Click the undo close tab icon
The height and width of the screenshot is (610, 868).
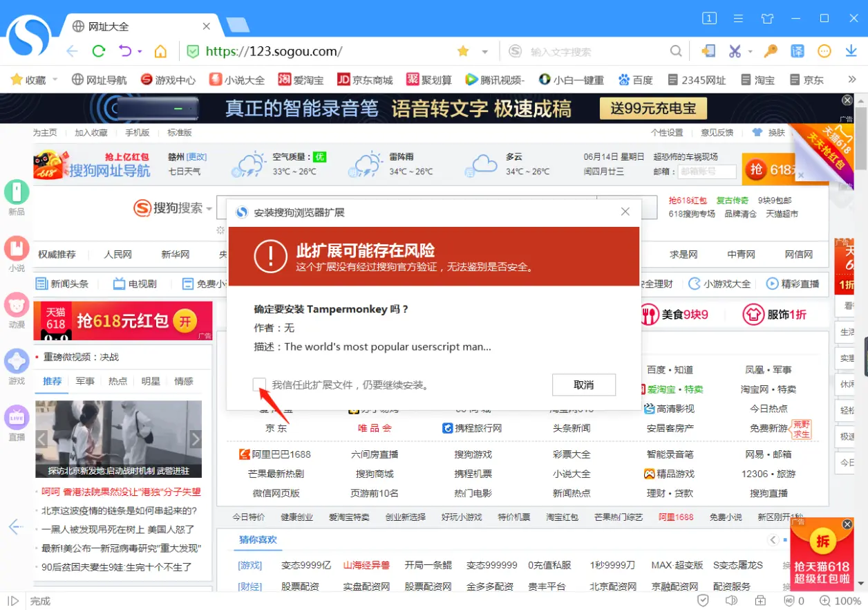[x=125, y=51]
